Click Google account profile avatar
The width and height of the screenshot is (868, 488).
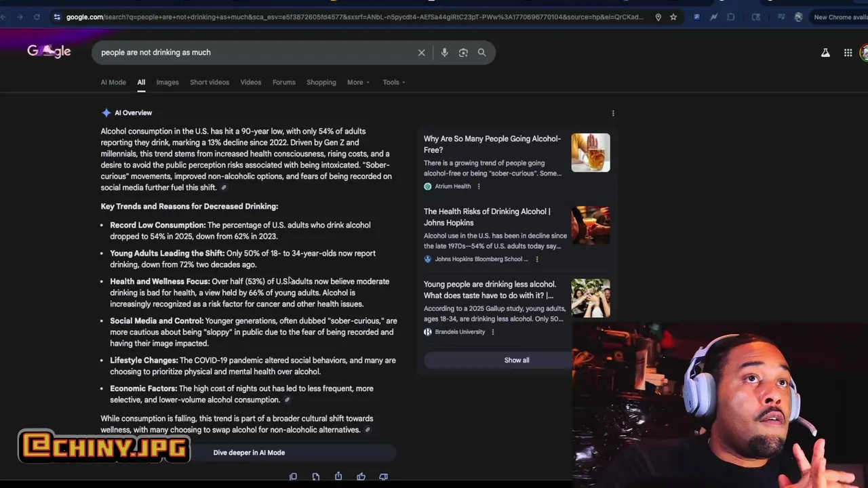[x=864, y=52]
